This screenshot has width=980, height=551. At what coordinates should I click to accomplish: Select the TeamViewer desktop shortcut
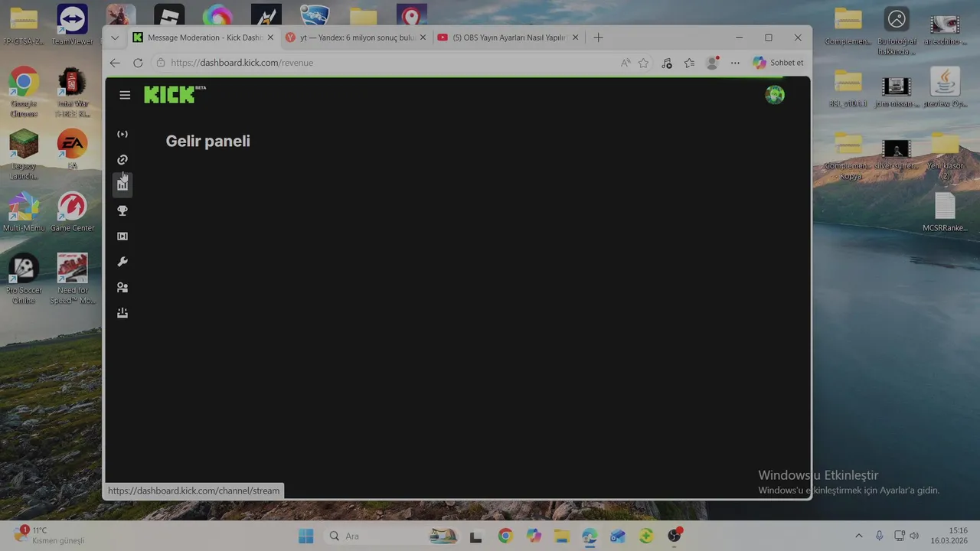pyautogui.click(x=72, y=25)
